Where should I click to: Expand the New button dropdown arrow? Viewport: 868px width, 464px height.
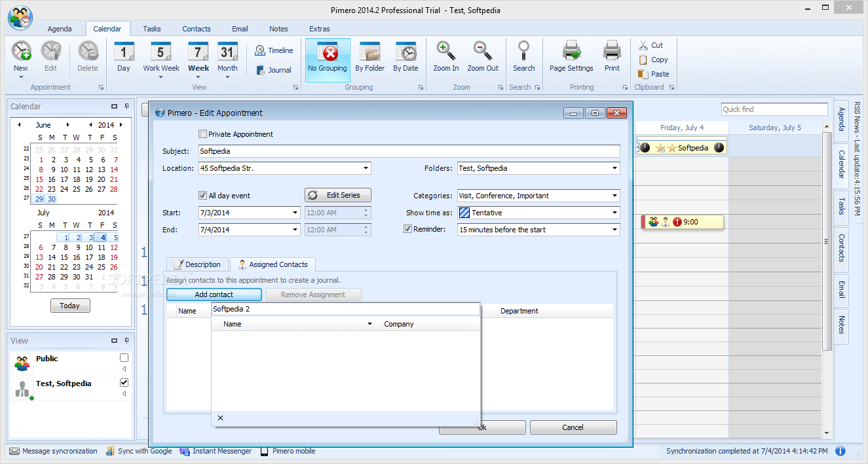point(21,77)
